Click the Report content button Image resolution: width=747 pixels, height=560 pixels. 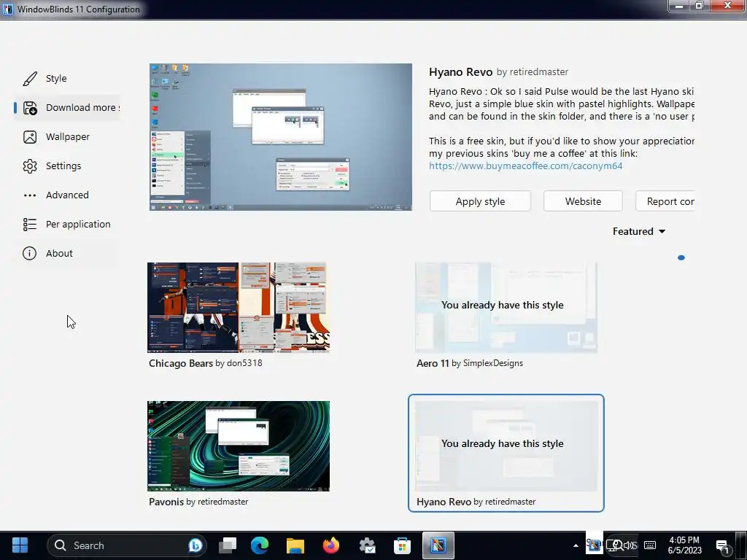coord(665,201)
